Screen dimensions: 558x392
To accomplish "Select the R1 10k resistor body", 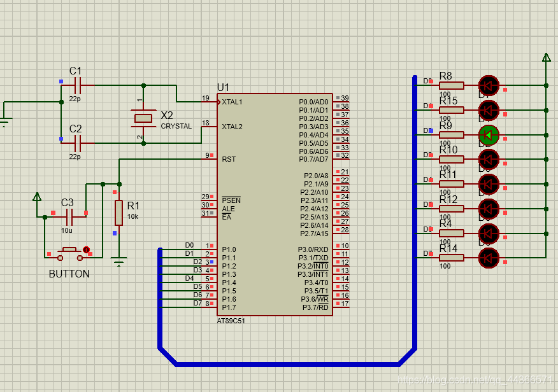I will tap(118, 213).
